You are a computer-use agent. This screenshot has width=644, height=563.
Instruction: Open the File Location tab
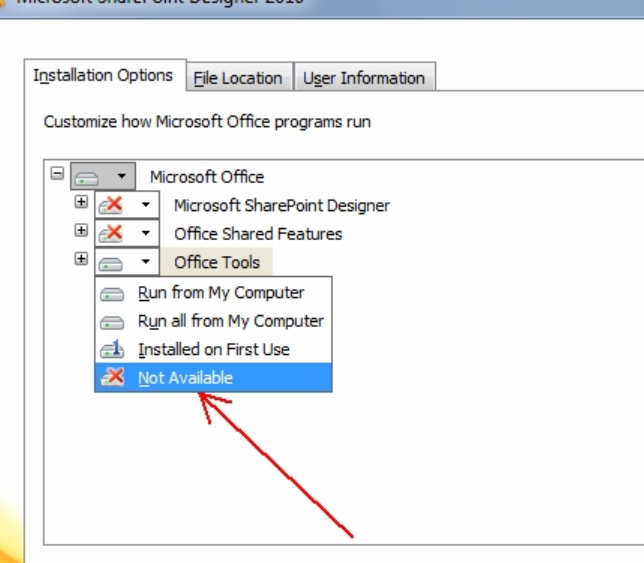[239, 77]
